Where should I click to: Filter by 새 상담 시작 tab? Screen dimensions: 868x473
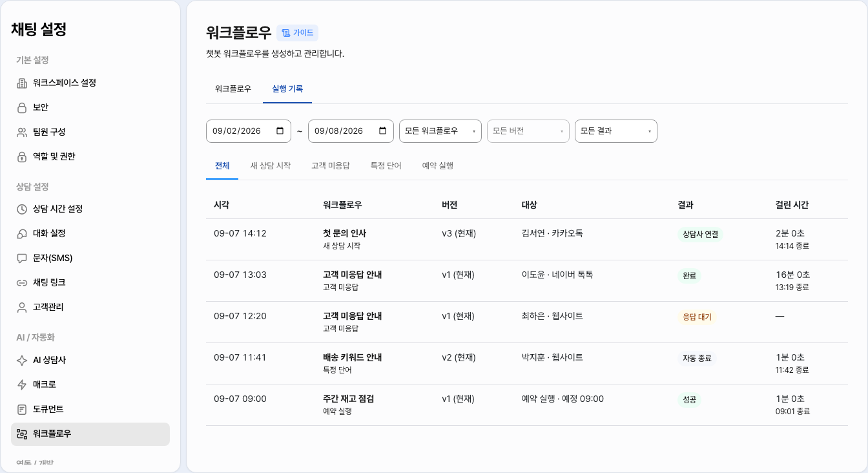click(271, 166)
